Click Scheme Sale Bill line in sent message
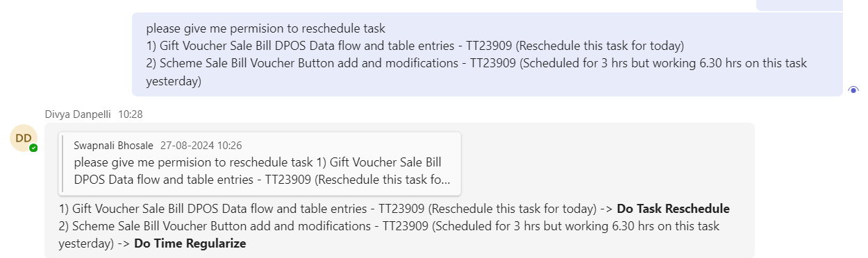This screenshot has height=258, width=868. click(x=476, y=63)
